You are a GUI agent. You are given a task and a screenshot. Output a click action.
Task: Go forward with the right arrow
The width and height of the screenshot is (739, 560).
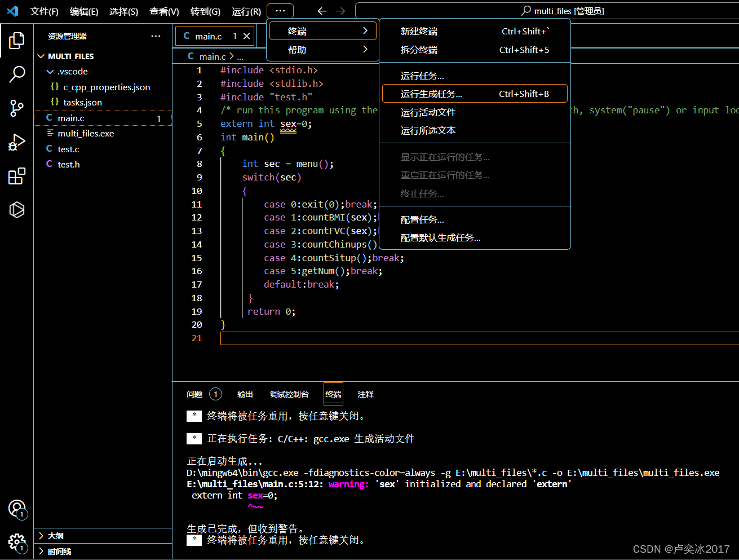340,11
